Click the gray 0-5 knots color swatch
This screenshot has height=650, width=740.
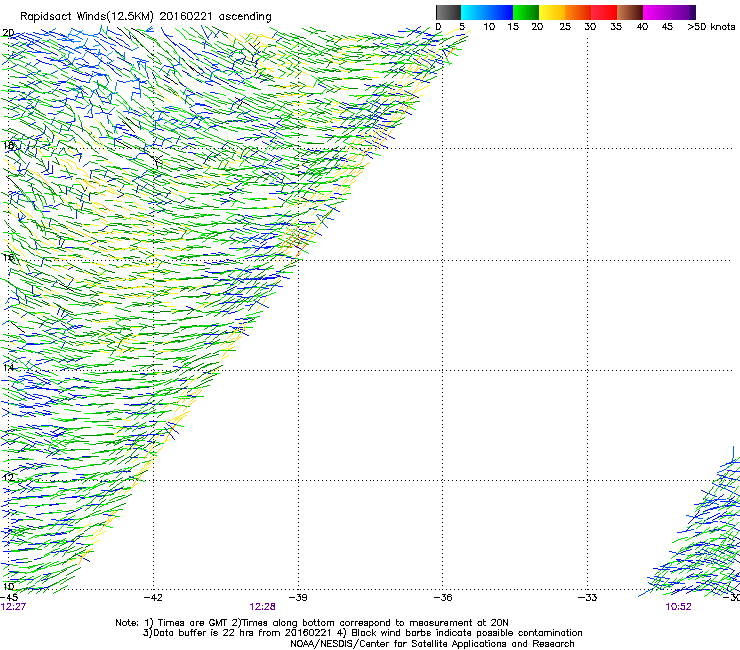pos(448,12)
